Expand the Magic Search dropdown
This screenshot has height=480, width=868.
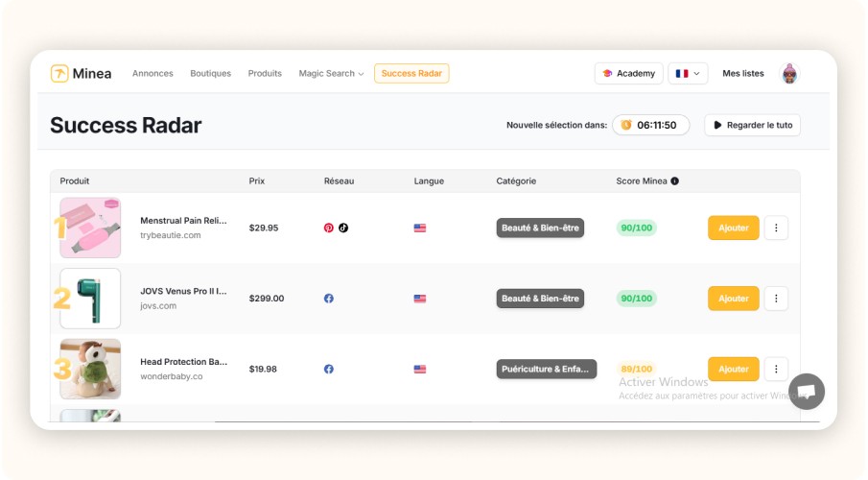(x=331, y=73)
